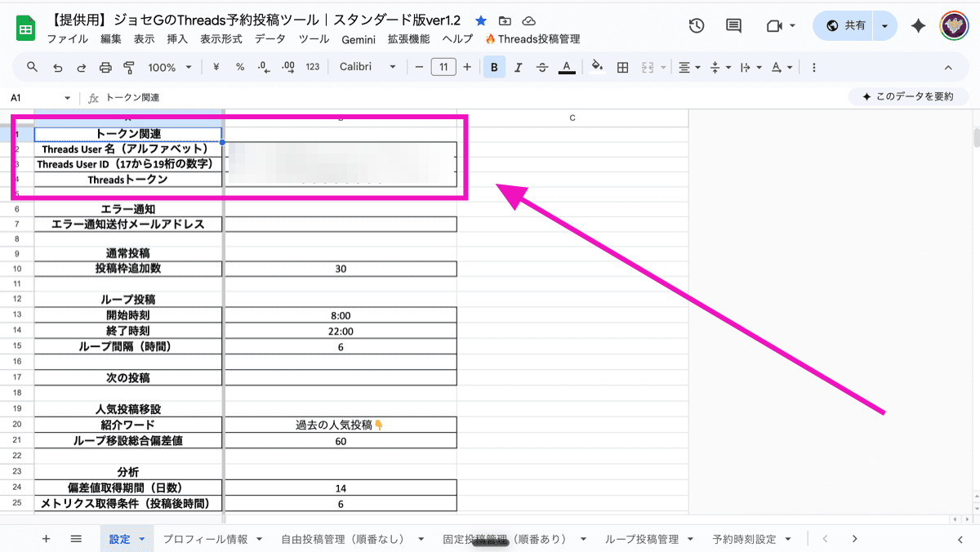Print the spreadsheet
The height and width of the screenshot is (552, 980).
coord(105,67)
